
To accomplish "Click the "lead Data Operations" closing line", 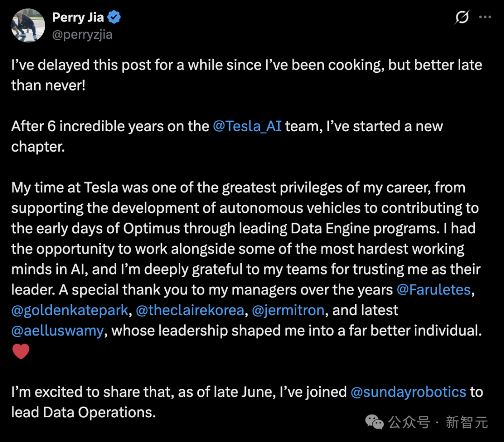I will point(83,412).
